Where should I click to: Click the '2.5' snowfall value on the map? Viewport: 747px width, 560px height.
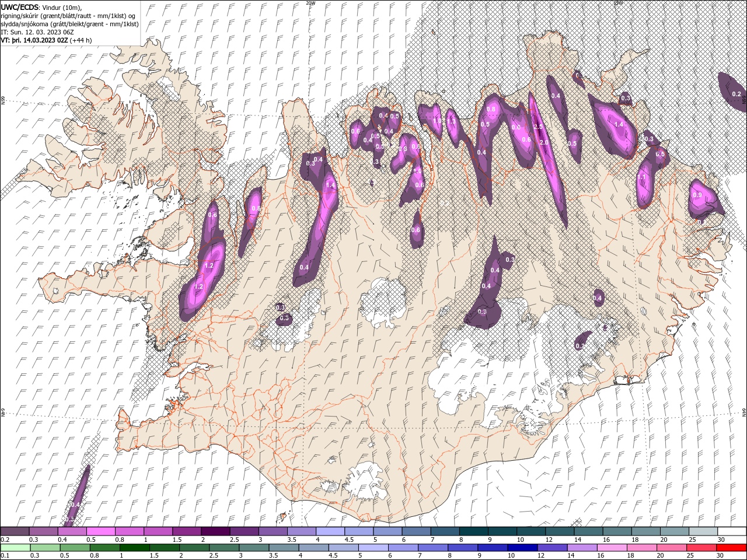pos(538,127)
